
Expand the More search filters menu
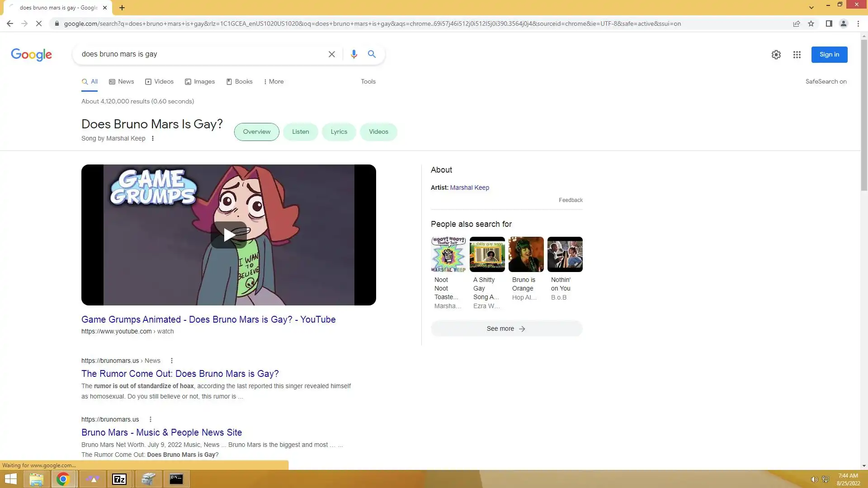pyautogui.click(x=274, y=81)
